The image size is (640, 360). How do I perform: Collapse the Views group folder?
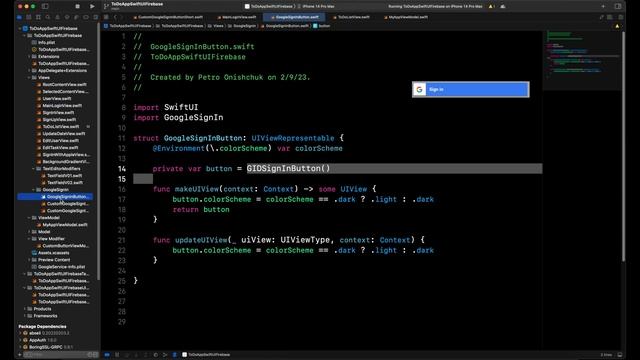pyautogui.click(x=29, y=78)
